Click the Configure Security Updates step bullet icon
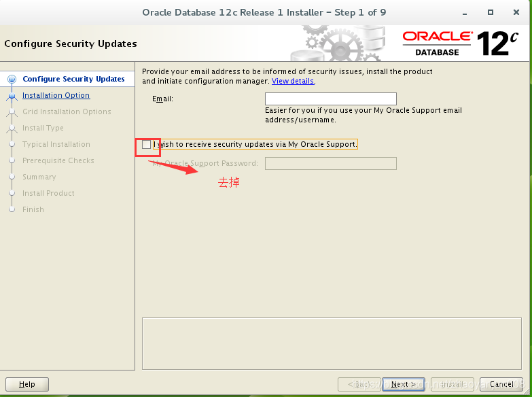Image resolution: width=532 pixels, height=397 pixels. [x=12, y=79]
